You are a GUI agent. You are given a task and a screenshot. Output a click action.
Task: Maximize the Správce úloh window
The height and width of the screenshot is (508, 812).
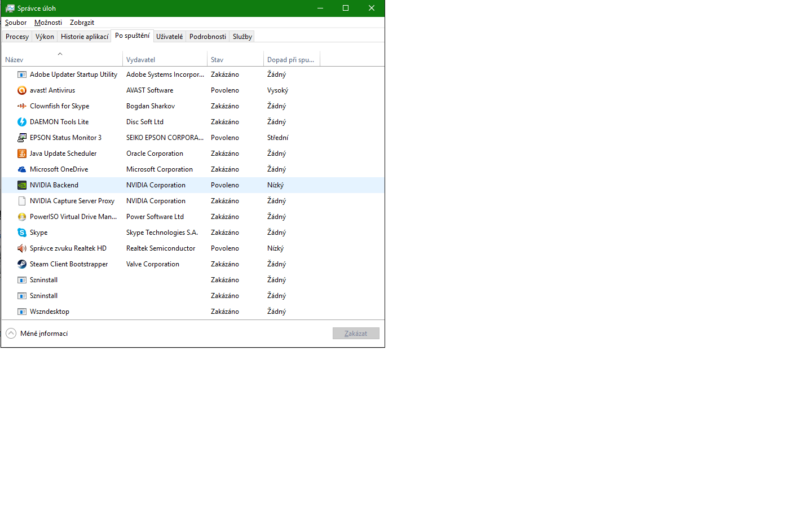pos(346,8)
